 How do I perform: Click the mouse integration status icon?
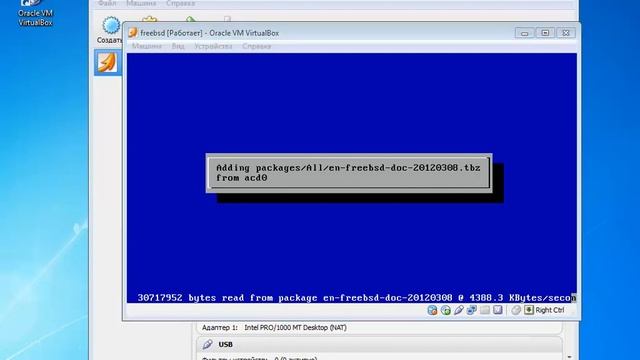[516, 310]
